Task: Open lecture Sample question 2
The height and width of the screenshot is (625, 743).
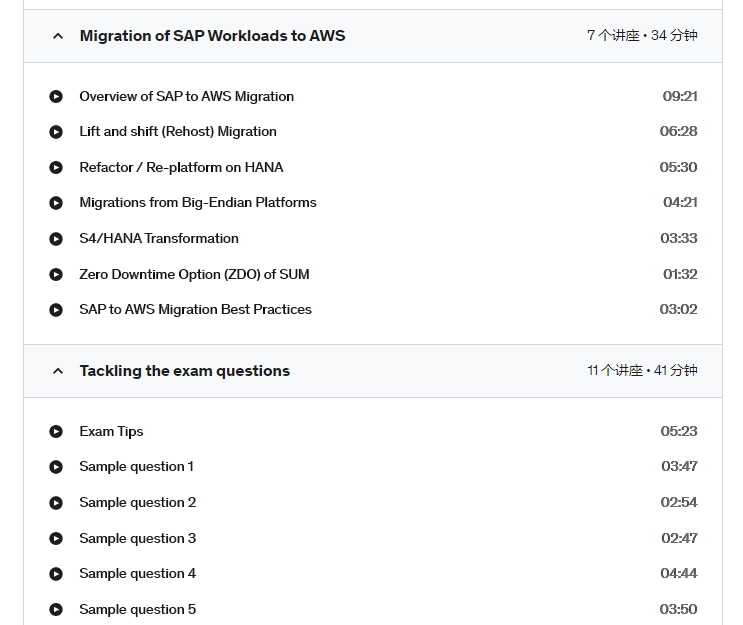Action: click(x=138, y=502)
